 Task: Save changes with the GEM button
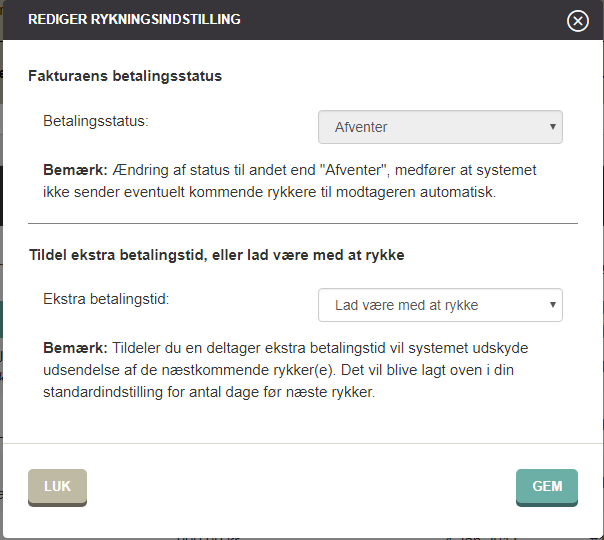(x=547, y=487)
